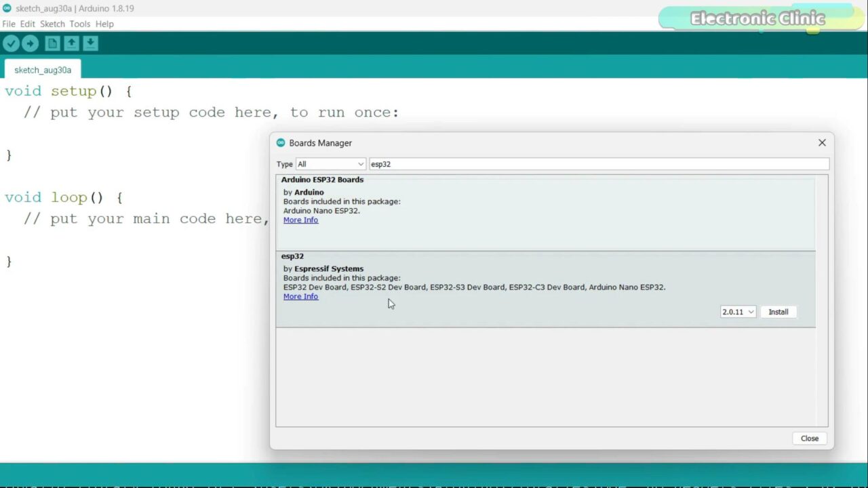Viewport: 868px width, 488px height.
Task: Click the Upload arrow toolbar icon
Action: click(30, 44)
